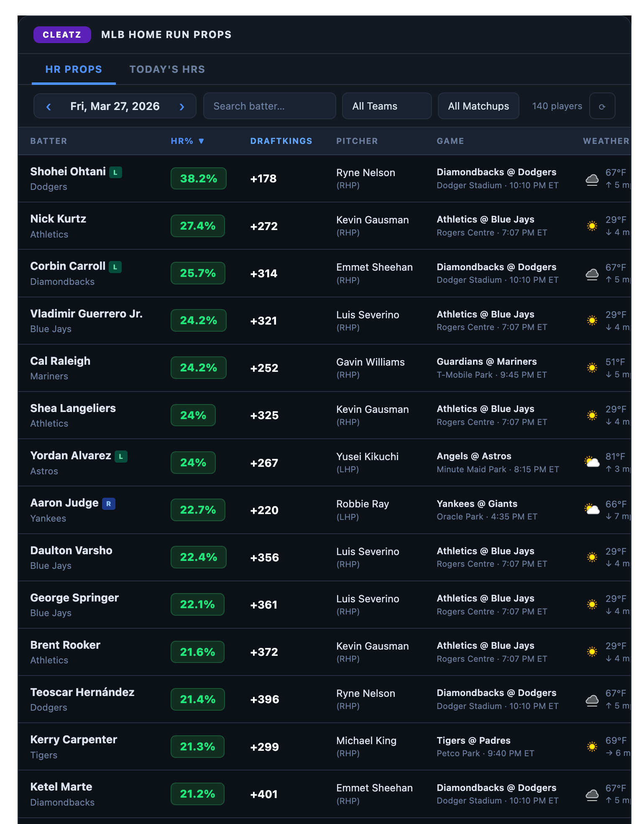The image size is (644, 824).
Task: Click the +401 DraftKings odds for Ketel Marte
Action: click(264, 794)
